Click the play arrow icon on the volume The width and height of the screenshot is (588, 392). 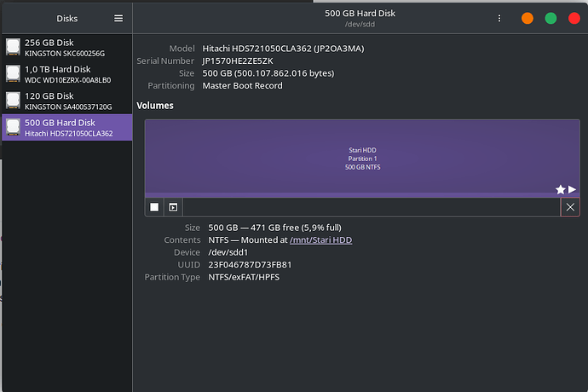(x=573, y=189)
